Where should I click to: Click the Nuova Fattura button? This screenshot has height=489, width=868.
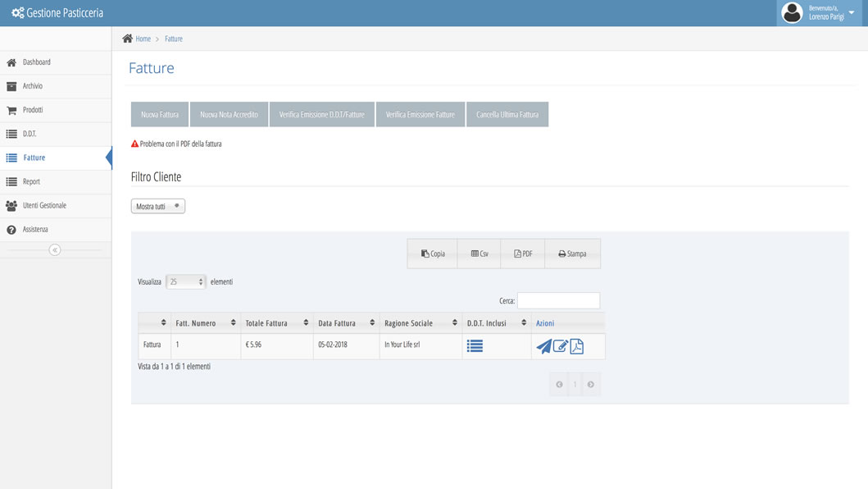[x=160, y=115]
